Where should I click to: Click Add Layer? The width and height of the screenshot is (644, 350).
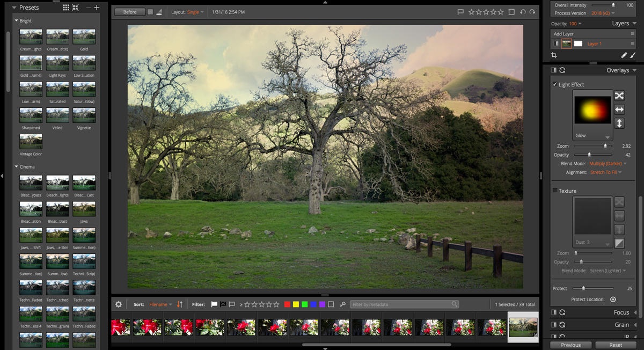[x=563, y=34]
